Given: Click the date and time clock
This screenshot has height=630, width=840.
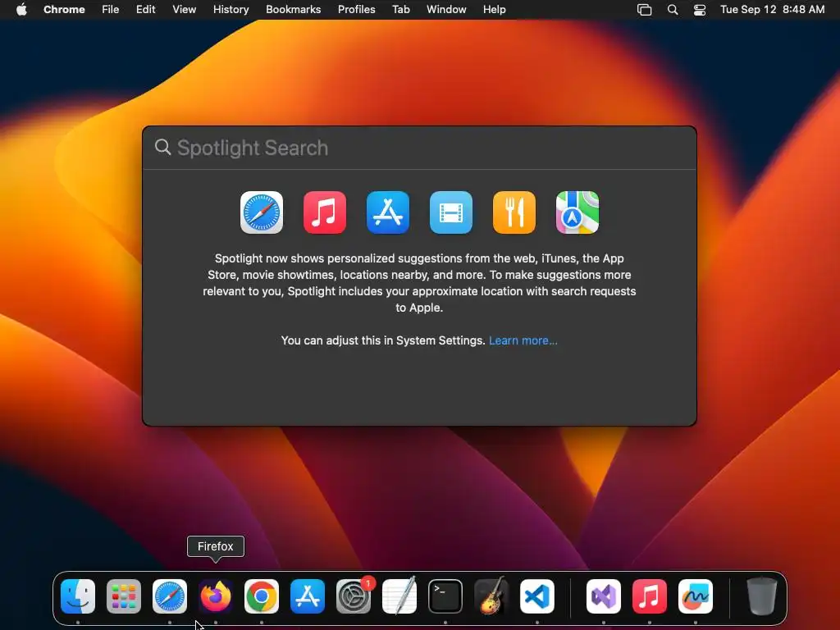Looking at the screenshot, I should (773, 10).
